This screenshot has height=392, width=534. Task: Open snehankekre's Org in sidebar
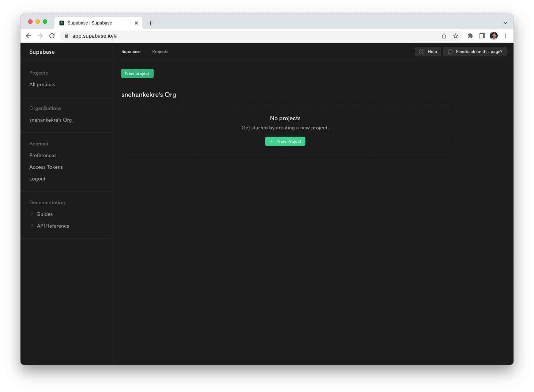(x=50, y=120)
